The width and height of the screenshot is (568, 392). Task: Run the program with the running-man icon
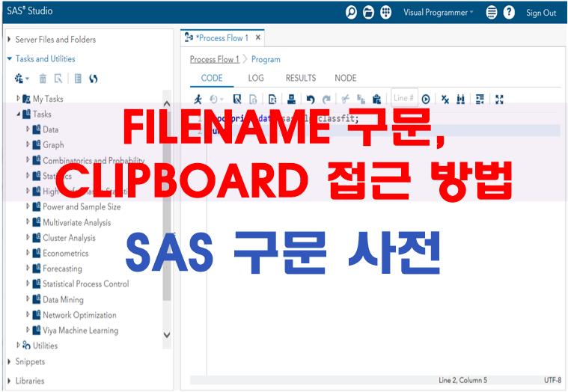[198, 99]
